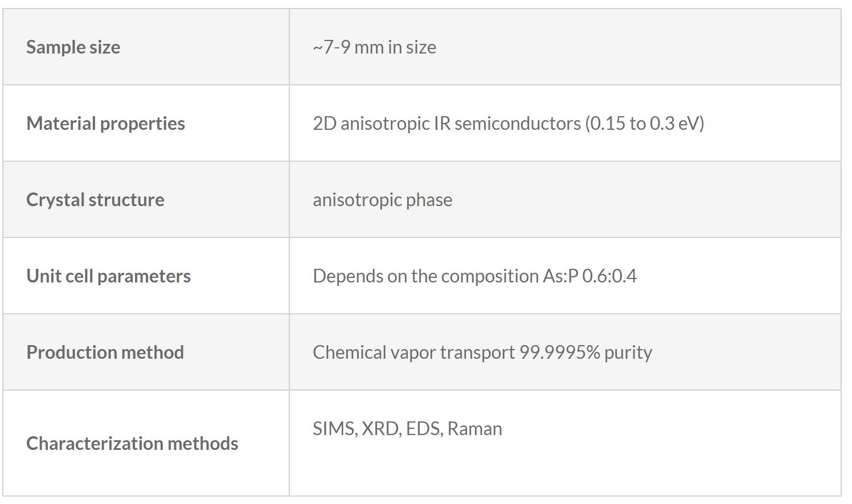
Task: Click the Material properties row label
Action: [x=105, y=124]
